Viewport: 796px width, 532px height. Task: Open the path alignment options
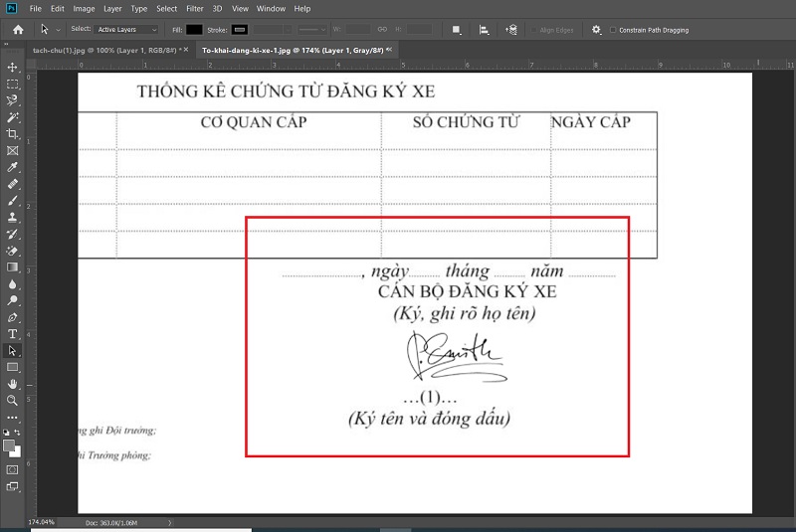click(484, 30)
